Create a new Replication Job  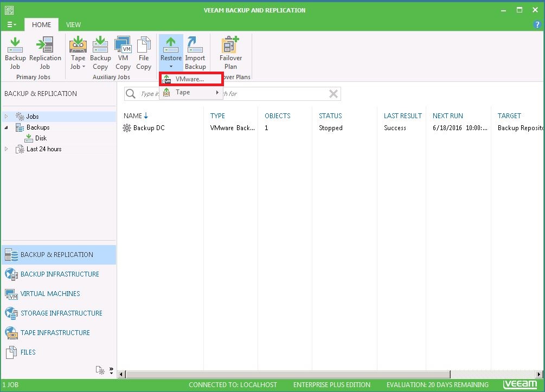(x=45, y=53)
